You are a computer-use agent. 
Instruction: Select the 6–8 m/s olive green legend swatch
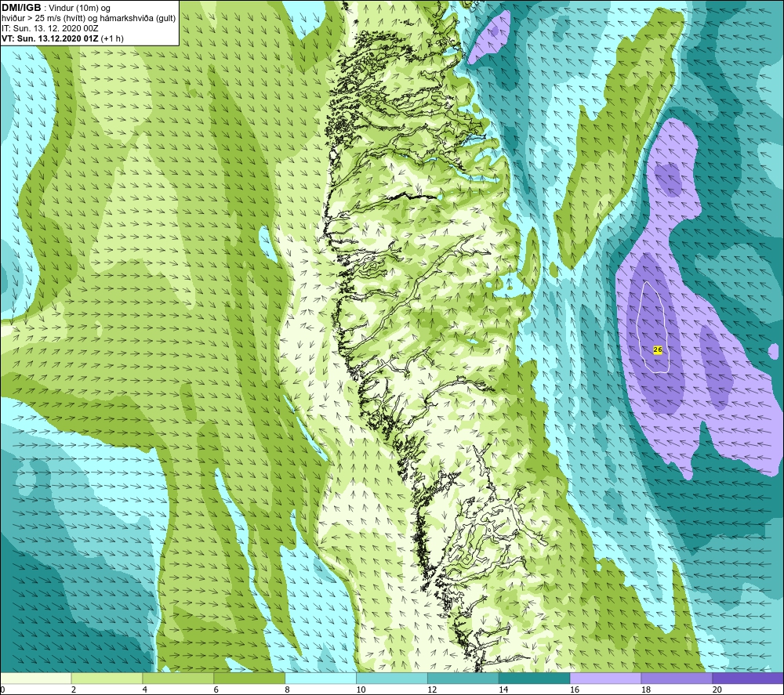click(x=249, y=679)
